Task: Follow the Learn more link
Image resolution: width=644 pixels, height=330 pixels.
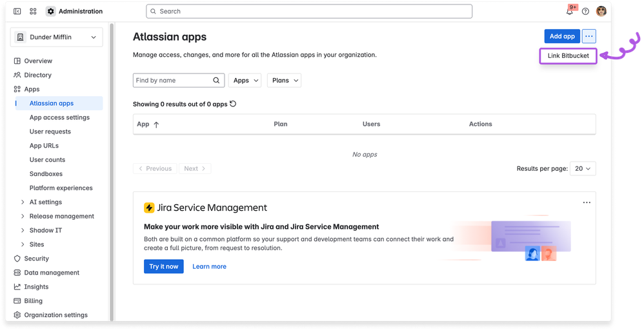Action: tap(209, 266)
